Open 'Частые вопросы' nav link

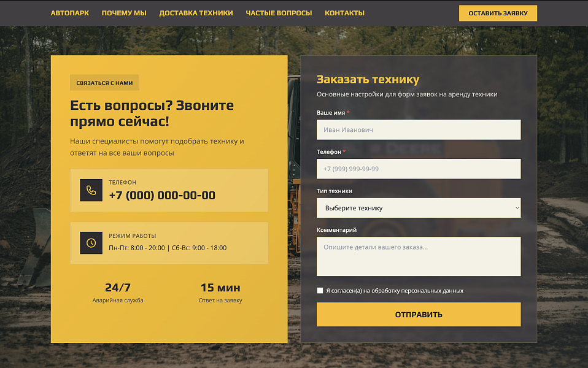pos(279,13)
